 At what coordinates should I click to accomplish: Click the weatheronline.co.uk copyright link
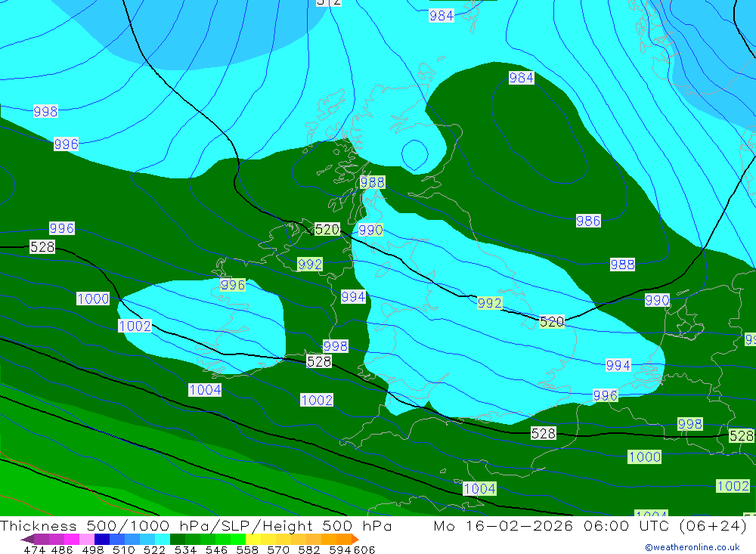pos(692,547)
